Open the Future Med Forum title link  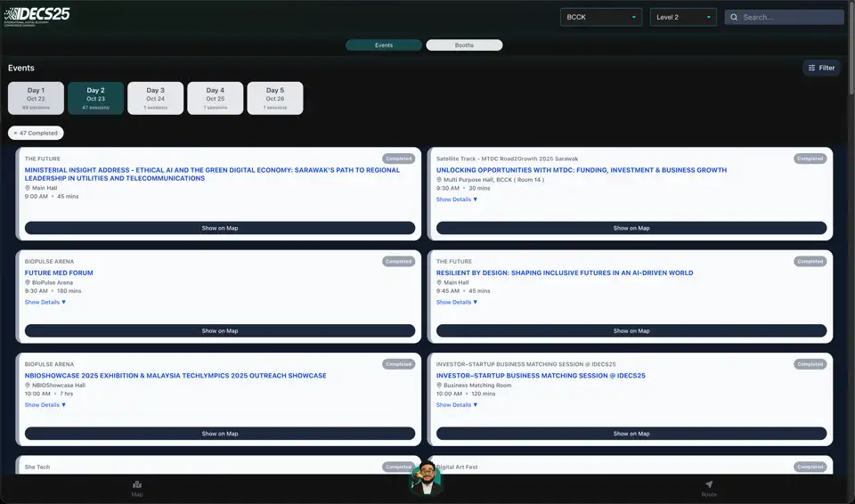tap(59, 272)
